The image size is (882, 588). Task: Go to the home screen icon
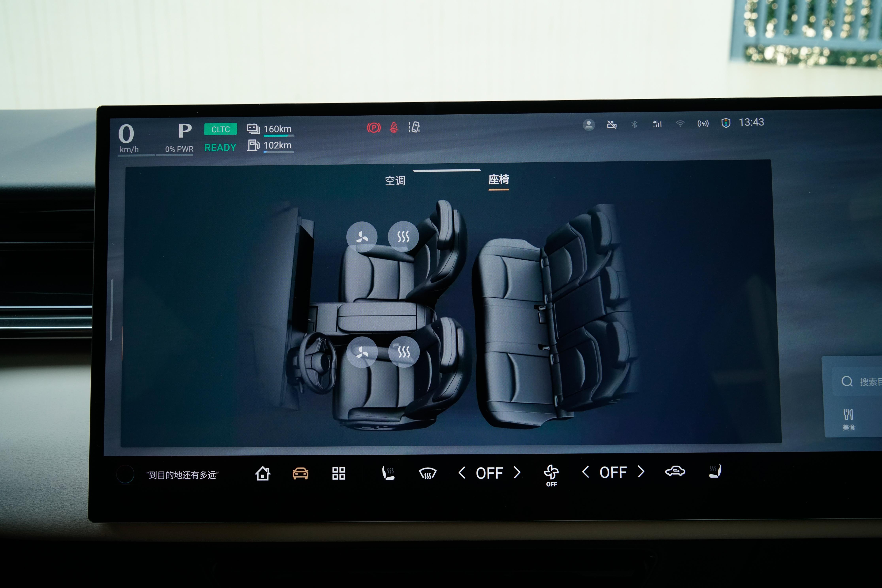tap(263, 473)
